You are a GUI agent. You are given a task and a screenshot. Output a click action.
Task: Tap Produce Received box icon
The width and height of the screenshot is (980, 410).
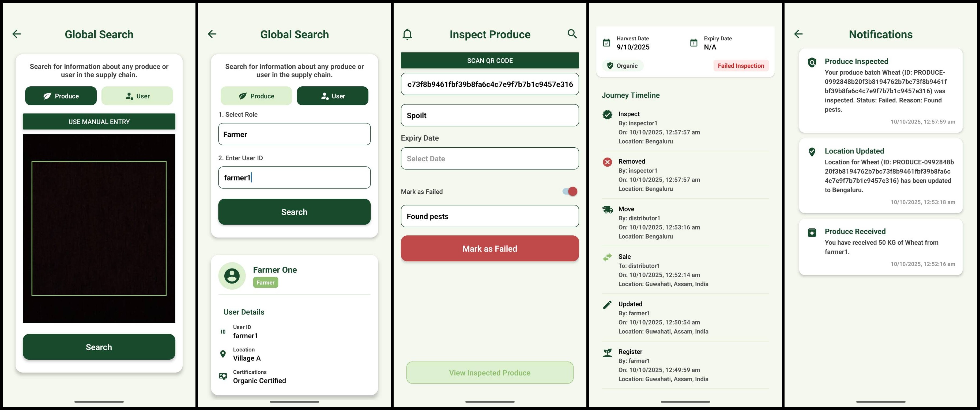click(x=812, y=233)
